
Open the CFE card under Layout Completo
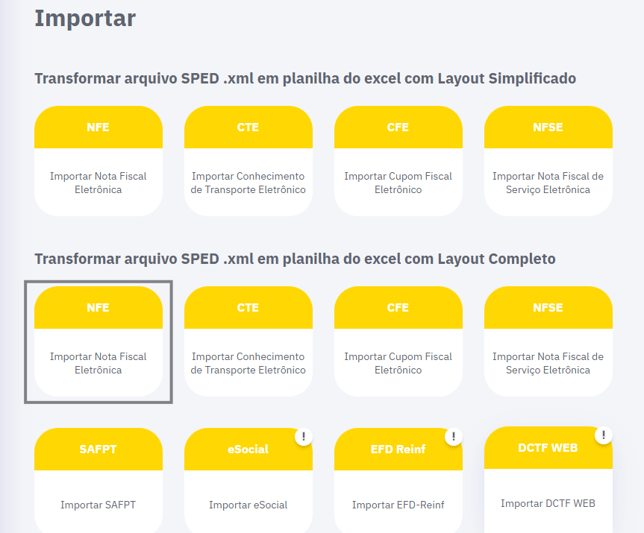click(x=398, y=342)
